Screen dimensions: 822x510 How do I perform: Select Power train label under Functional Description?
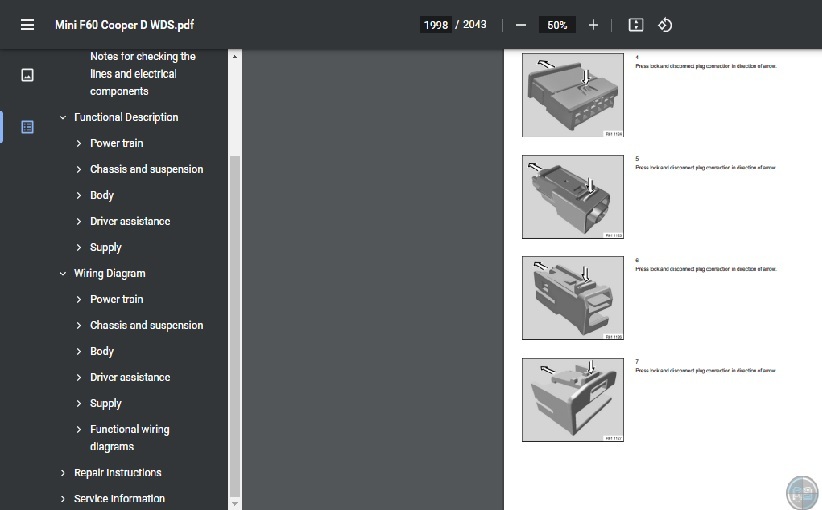click(x=116, y=143)
